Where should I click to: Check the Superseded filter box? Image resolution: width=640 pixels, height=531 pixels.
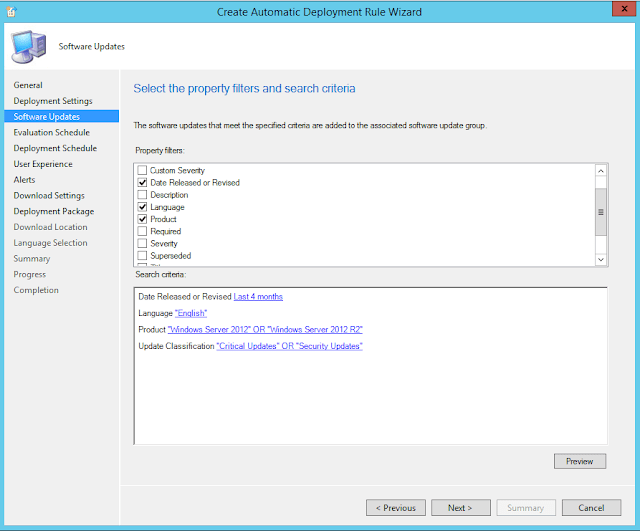pos(142,256)
